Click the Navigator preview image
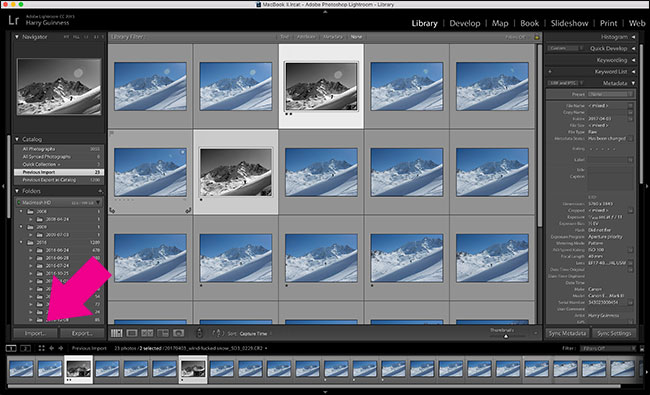The width and height of the screenshot is (650, 395). (59, 87)
